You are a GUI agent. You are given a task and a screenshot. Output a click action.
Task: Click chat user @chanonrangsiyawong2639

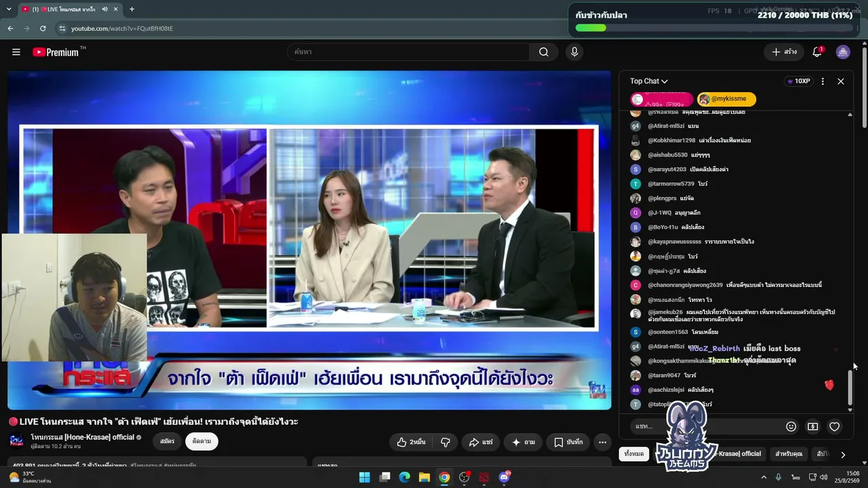pyautogui.click(x=686, y=285)
